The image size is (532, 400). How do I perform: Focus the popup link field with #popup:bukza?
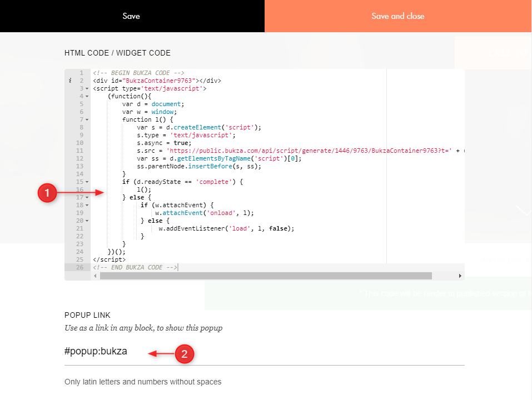tap(264, 352)
